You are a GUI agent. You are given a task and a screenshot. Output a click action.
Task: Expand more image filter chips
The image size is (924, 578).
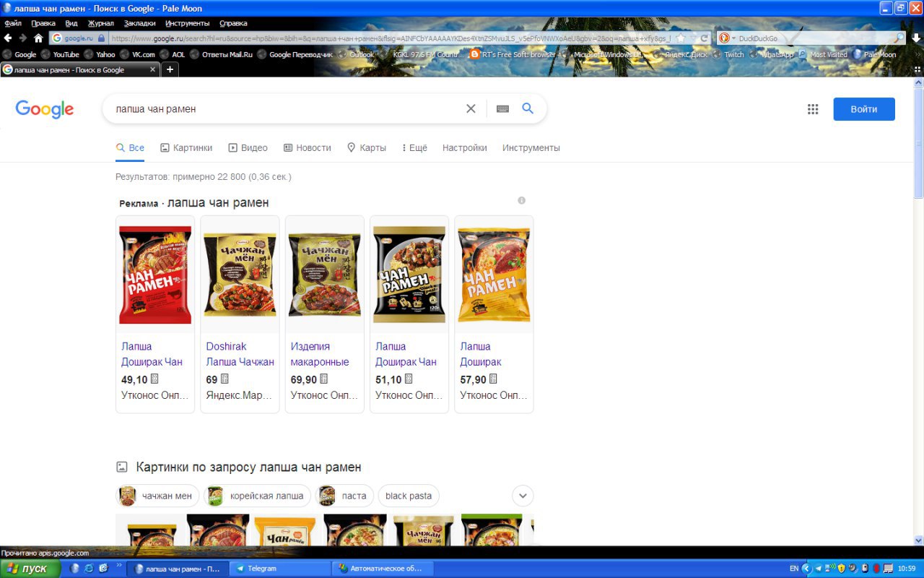pyautogui.click(x=523, y=496)
